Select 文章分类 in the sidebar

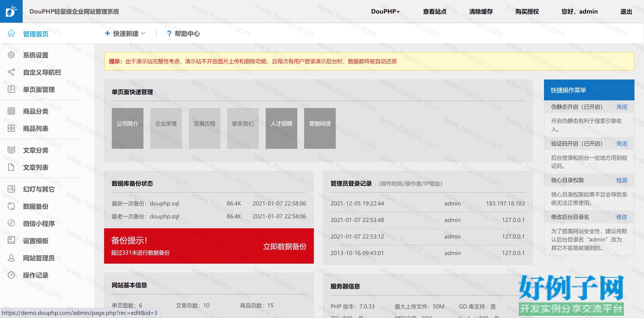coord(36,150)
